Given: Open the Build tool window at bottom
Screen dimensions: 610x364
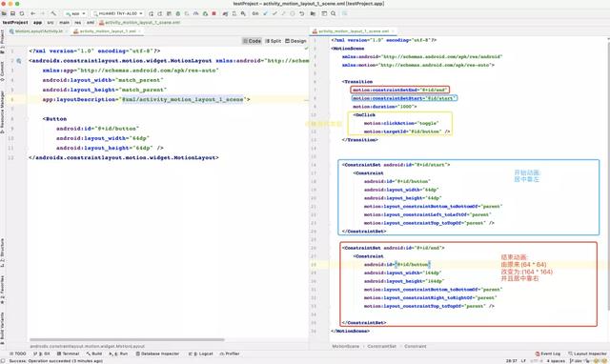Looking at the screenshot, I should 94,354.
